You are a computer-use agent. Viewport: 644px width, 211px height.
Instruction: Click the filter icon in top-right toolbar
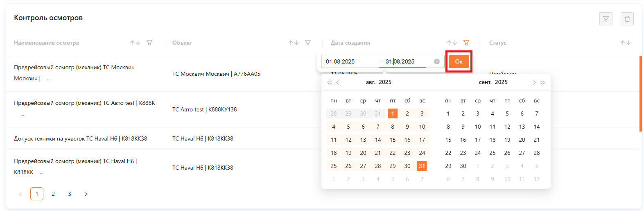[606, 19]
